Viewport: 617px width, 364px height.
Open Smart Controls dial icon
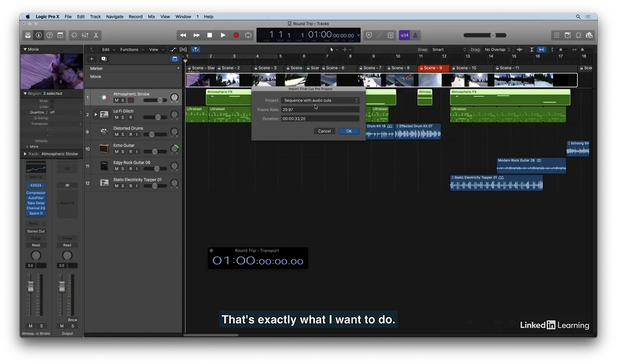[74, 35]
